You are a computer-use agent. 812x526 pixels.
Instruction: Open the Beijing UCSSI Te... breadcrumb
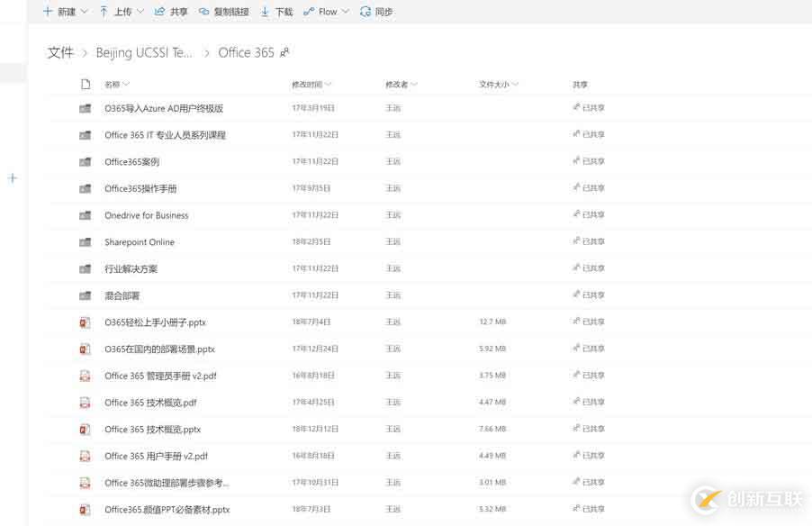144,52
